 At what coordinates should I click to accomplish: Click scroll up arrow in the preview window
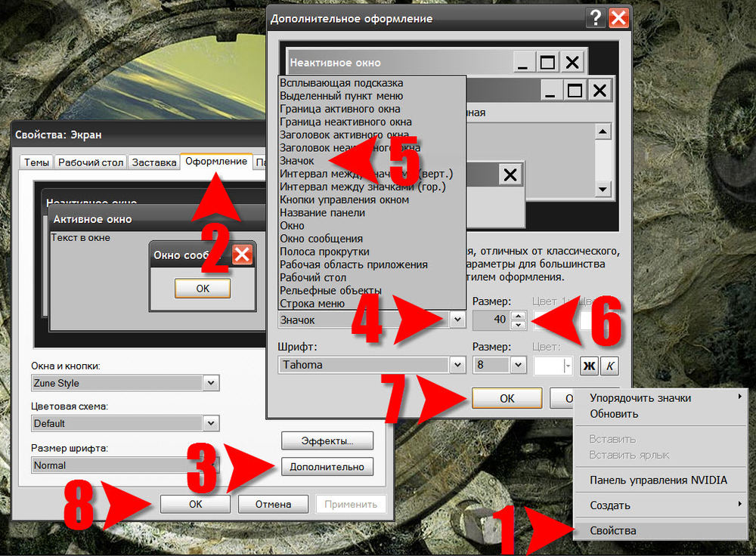[x=603, y=131]
